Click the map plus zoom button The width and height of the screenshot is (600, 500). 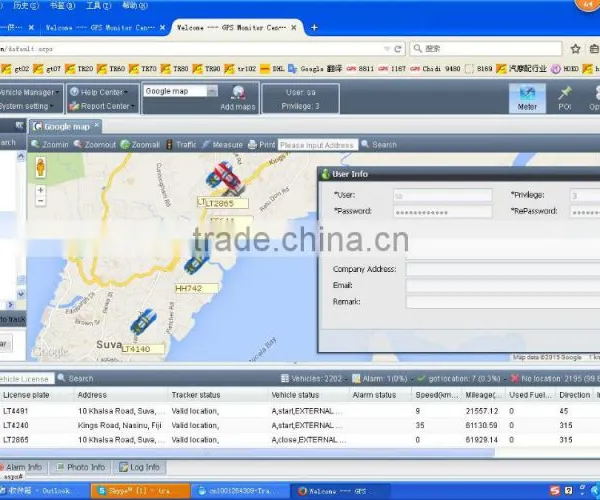pyautogui.click(x=41, y=190)
